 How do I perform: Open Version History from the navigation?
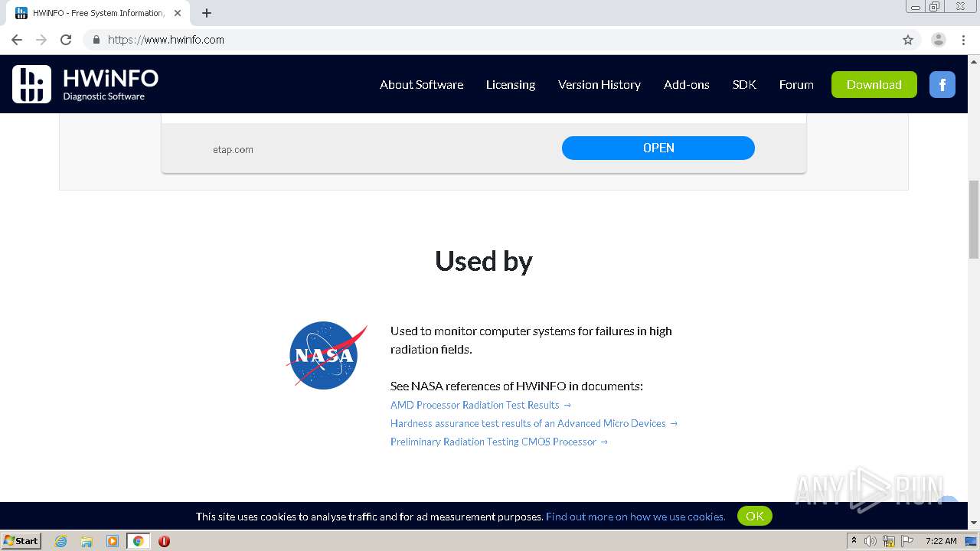(599, 85)
